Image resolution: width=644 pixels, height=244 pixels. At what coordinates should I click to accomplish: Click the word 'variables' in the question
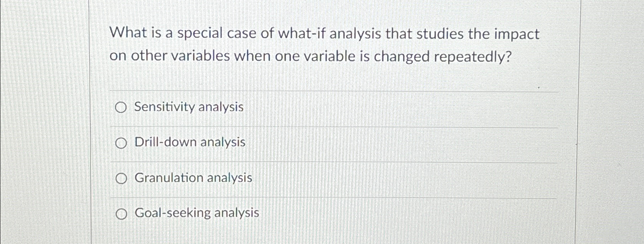pos(200,56)
